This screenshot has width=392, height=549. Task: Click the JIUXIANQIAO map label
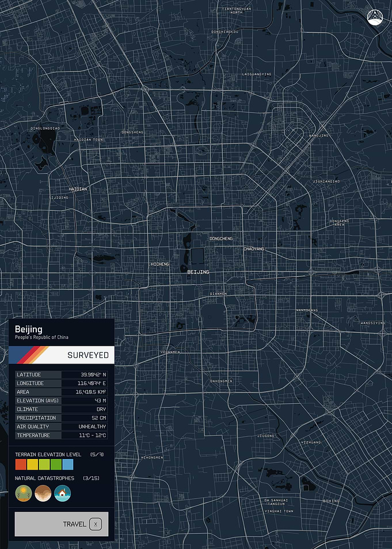pyautogui.click(x=326, y=181)
